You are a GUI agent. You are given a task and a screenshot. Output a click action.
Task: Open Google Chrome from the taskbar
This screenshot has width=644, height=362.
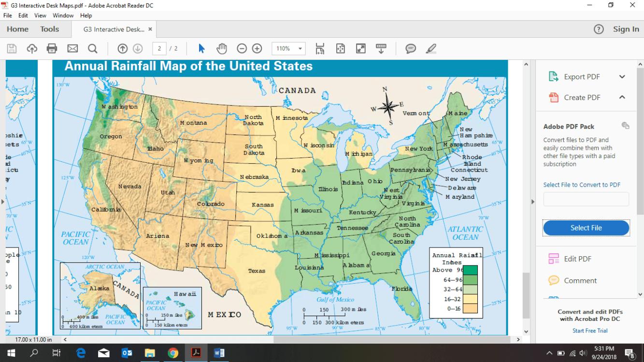coord(173,353)
